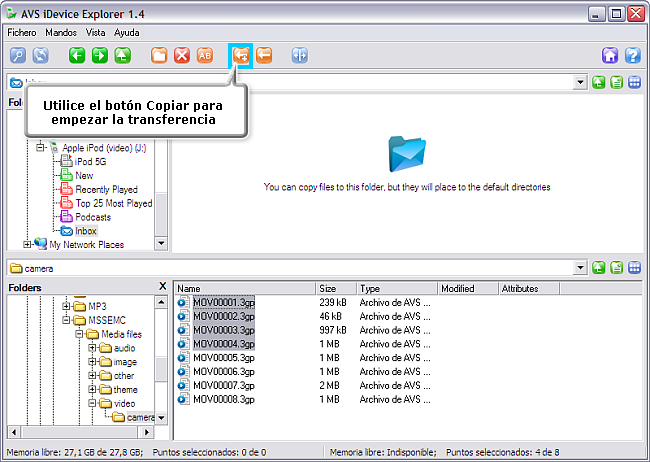Open Help question mark icon
Screen dimensions: 650x462
(x=633, y=55)
